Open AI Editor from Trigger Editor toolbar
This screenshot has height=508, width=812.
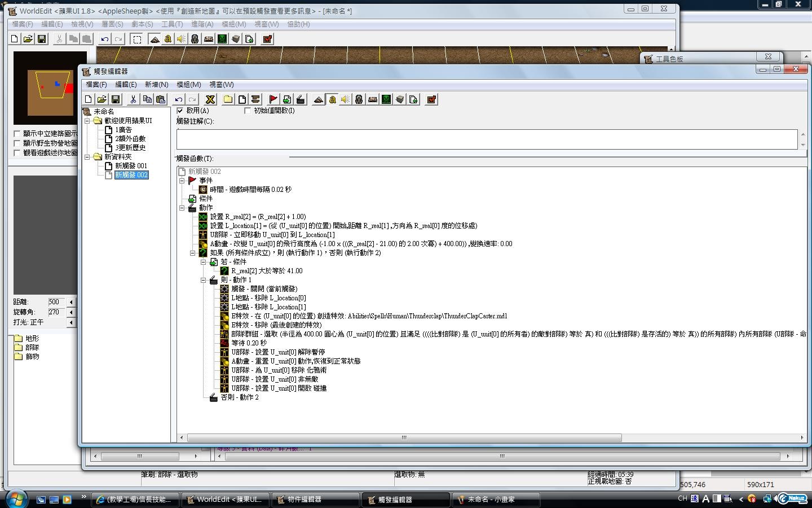(386, 99)
